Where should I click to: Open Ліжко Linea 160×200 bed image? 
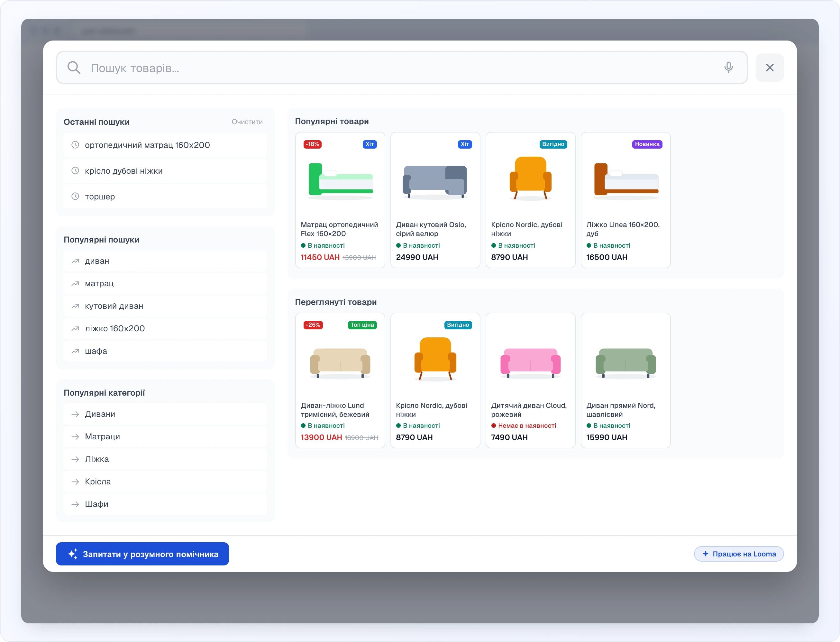[x=626, y=181]
